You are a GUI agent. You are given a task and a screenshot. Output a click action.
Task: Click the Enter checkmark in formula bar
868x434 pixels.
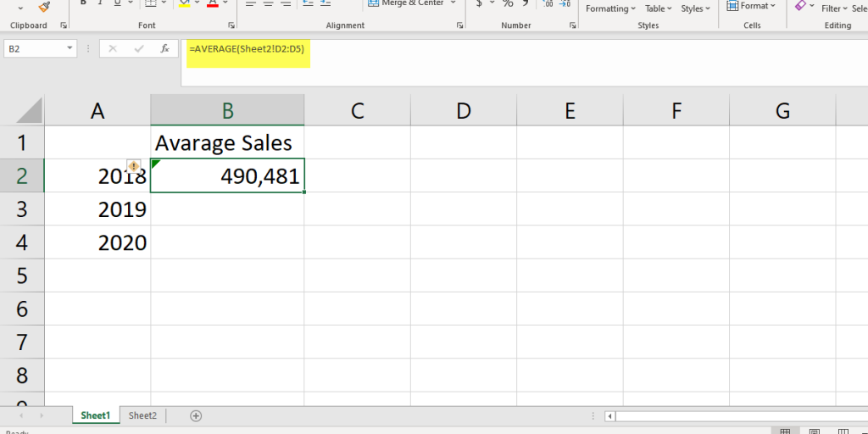tap(137, 49)
